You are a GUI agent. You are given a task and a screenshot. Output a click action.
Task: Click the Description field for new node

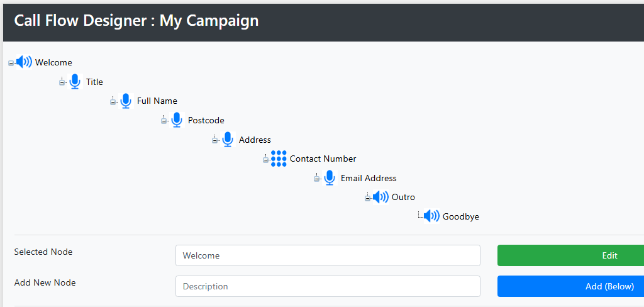pyautogui.click(x=328, y=286)
